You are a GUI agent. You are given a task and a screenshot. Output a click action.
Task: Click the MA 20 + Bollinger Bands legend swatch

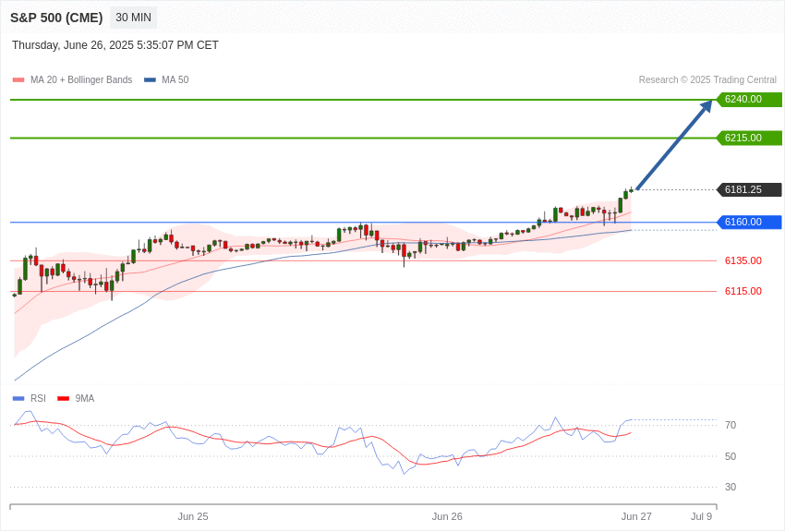click(x=18, y=80)
